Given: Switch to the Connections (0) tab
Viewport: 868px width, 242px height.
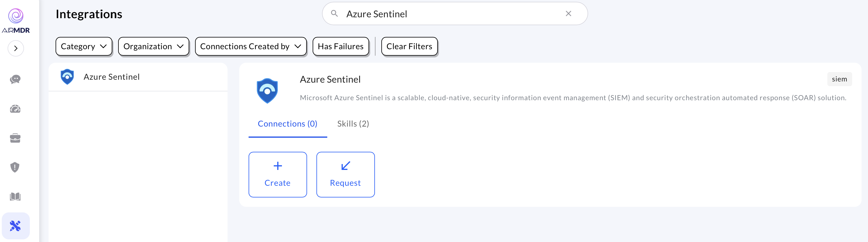Looking at the screenshot, I should [x=287, y=124].
